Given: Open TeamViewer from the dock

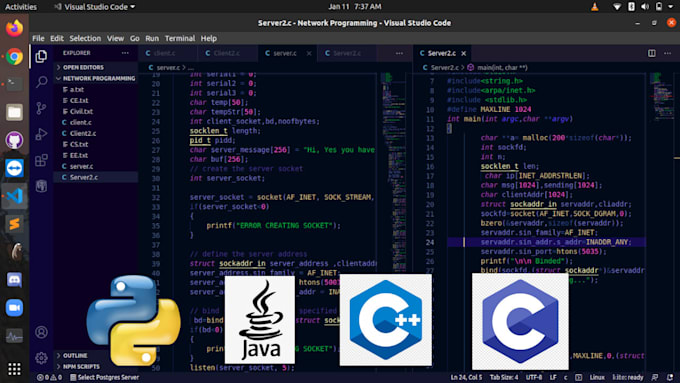Looking at the screenshot, I should pyautogui.click(x=14, y=168).
